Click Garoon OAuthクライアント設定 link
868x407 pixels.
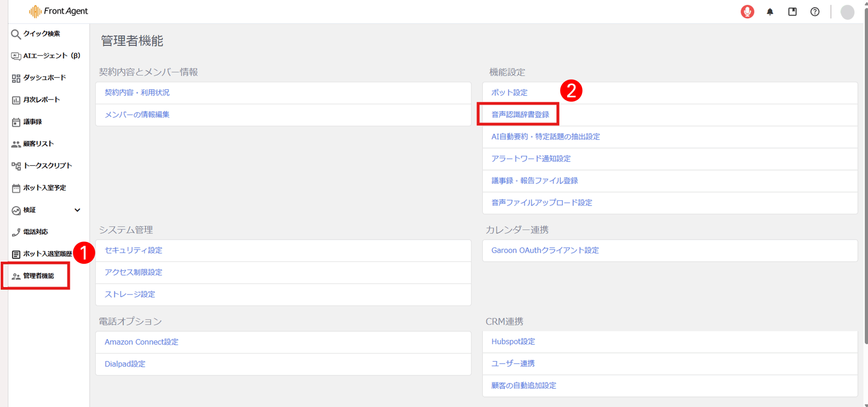(545, 250)
